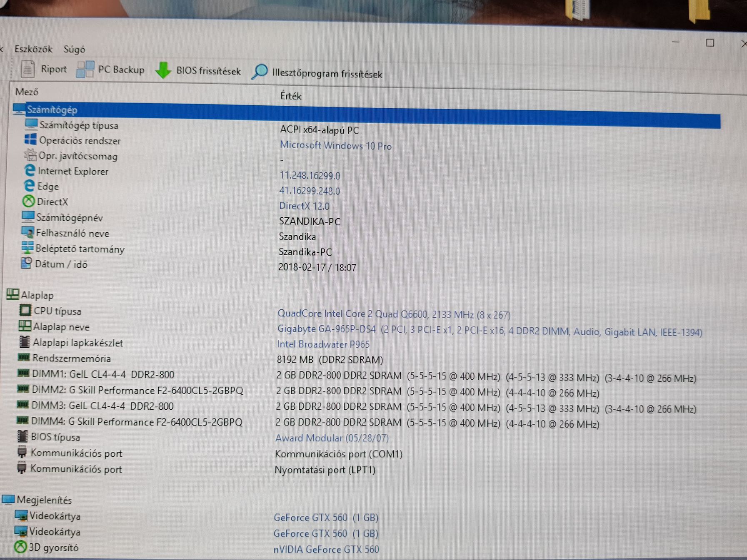Viewport: 747px width, 560px height.
Task: Open the Gigabyte GA-965P-DS4 link
Action: pyautogui.click(x=490, y=331)
